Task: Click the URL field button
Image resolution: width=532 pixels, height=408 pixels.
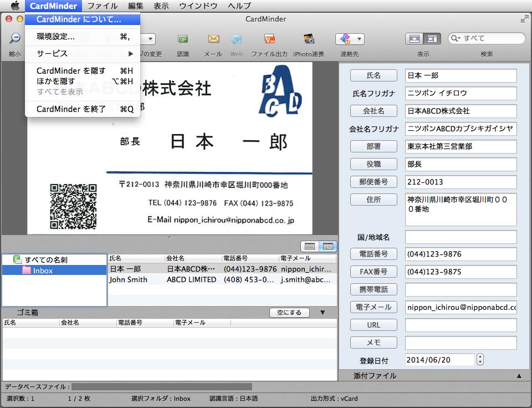Action: point(374,325)
